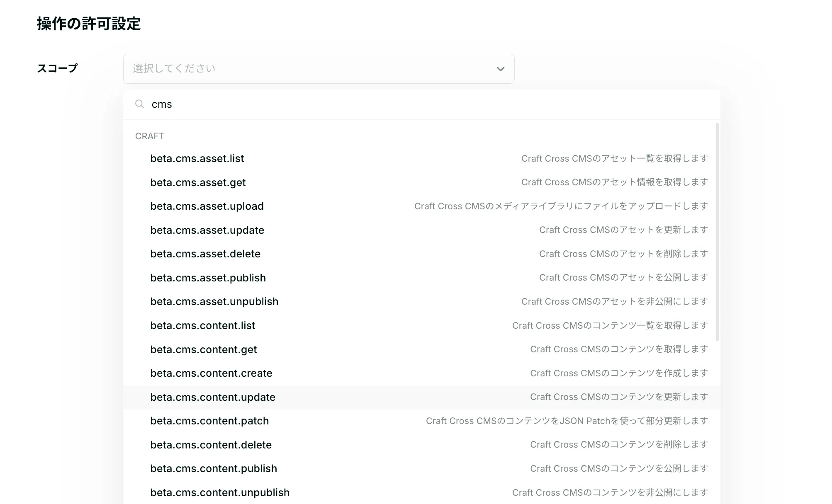Click the CRAFT group header
The image size is (832, 504).
150,136
